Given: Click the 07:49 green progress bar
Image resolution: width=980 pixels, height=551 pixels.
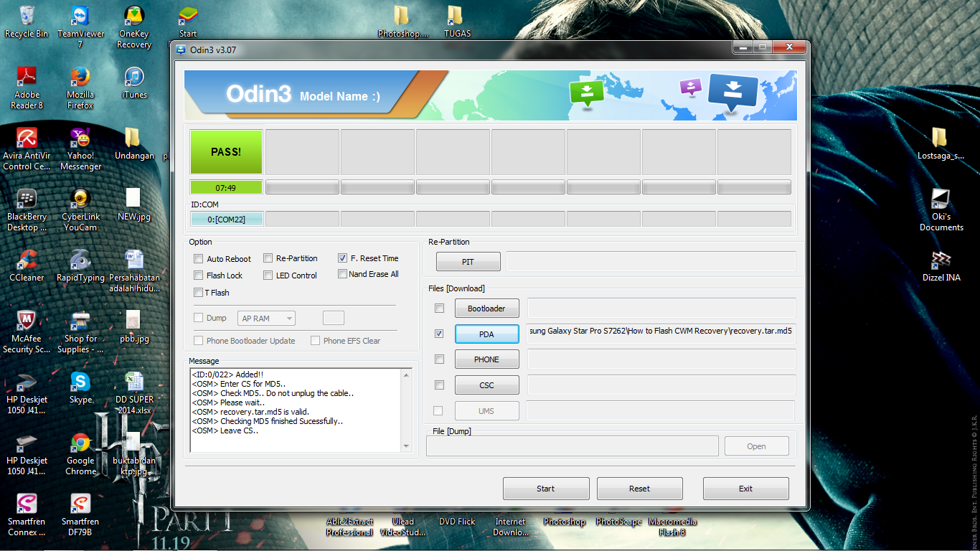Looking at the screenshot, I should click(226, 187).
